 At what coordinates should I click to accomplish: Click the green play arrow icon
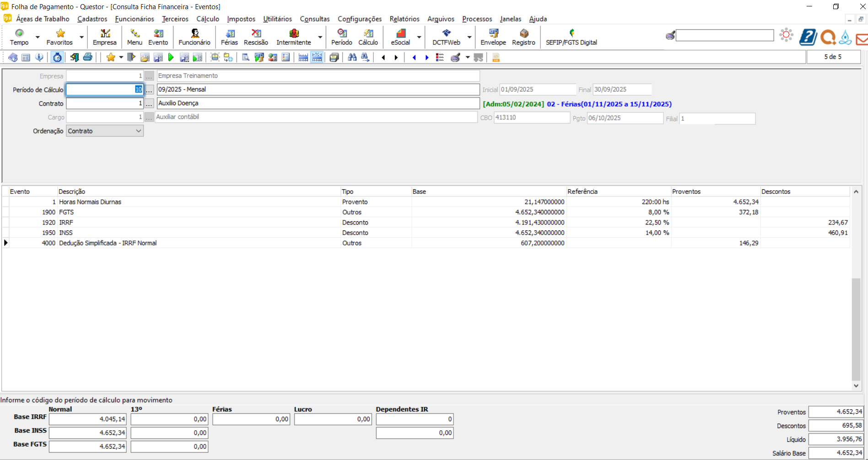171,57
